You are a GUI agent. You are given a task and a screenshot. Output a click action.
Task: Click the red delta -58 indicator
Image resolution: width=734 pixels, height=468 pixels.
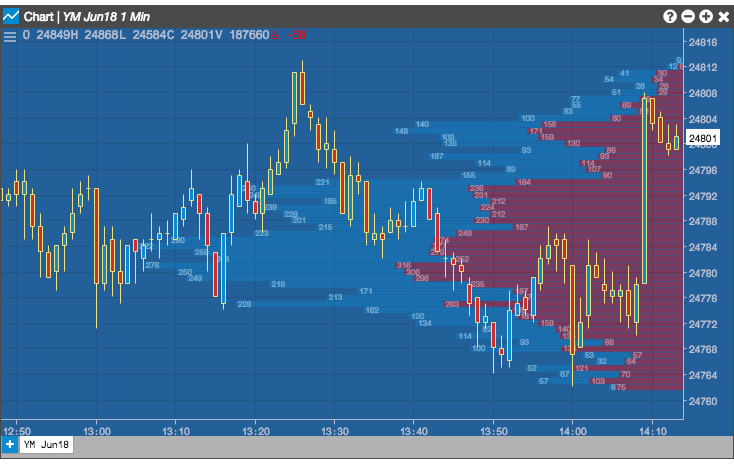tap(288, 35)
